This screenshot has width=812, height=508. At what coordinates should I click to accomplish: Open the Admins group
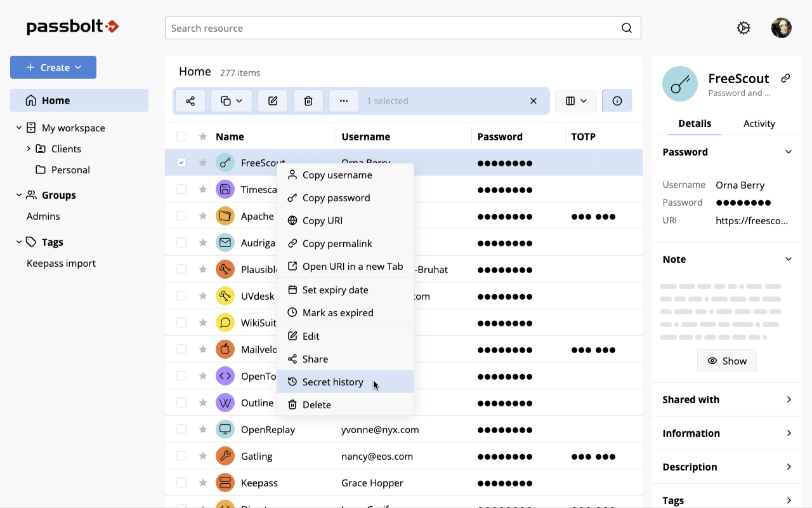(x=43, y=216)
